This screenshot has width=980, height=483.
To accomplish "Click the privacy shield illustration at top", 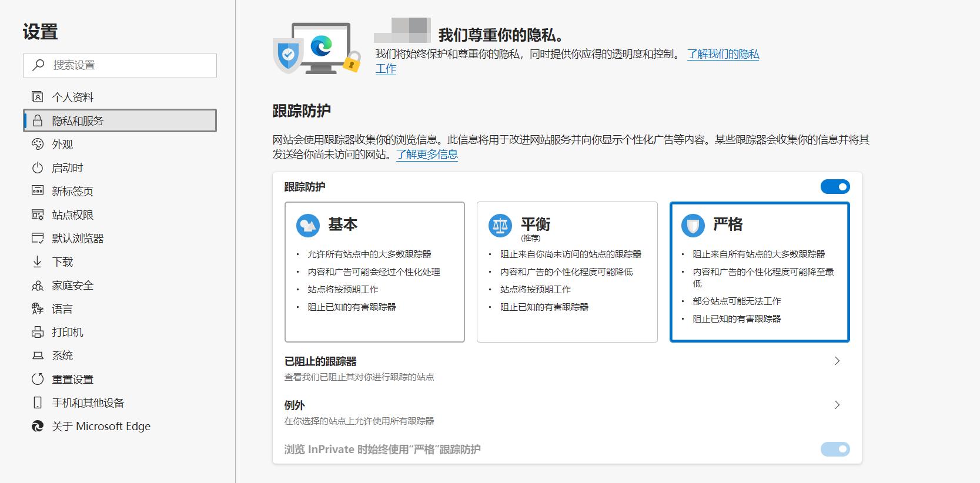I will tap(287, 55).
